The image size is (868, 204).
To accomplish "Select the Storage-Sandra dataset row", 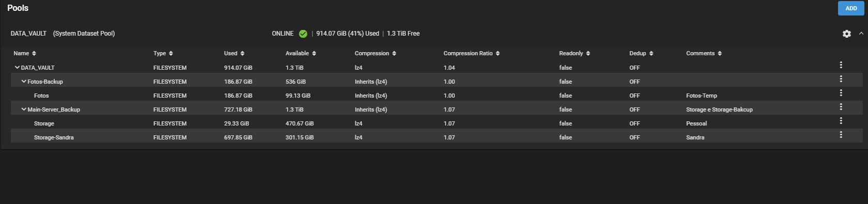I will (x=436, y=137).
